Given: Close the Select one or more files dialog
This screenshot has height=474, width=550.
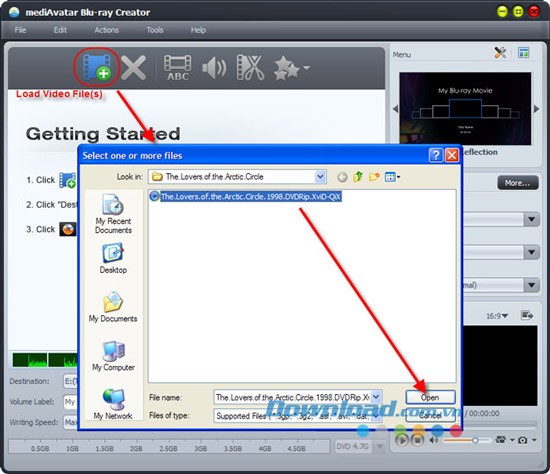Looking at the screenshot, I should click(452, 155).
